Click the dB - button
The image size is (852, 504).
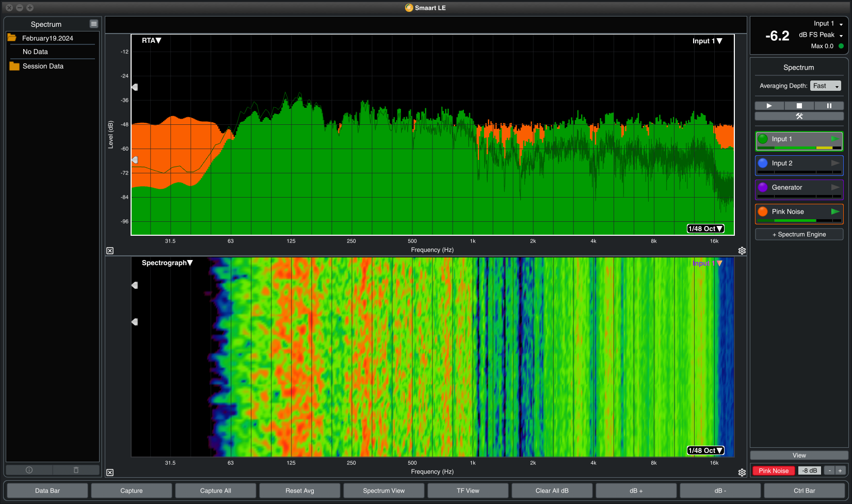coord(720,491)
